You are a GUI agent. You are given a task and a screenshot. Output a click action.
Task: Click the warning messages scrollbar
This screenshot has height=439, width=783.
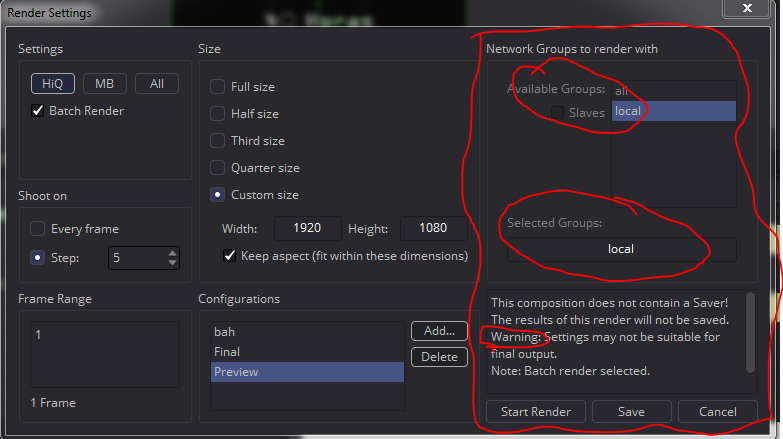tap(750, 333)
